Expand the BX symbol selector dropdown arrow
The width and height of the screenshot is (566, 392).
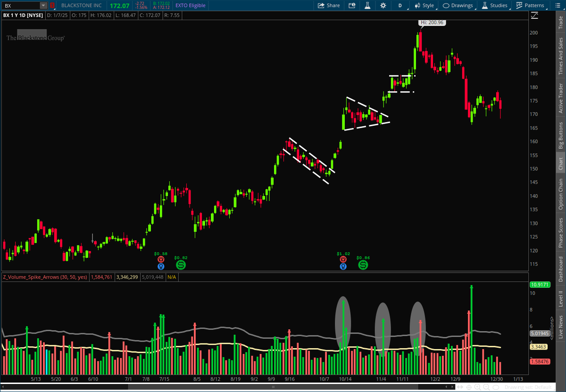pyautogui.click(x=43, y=6)
